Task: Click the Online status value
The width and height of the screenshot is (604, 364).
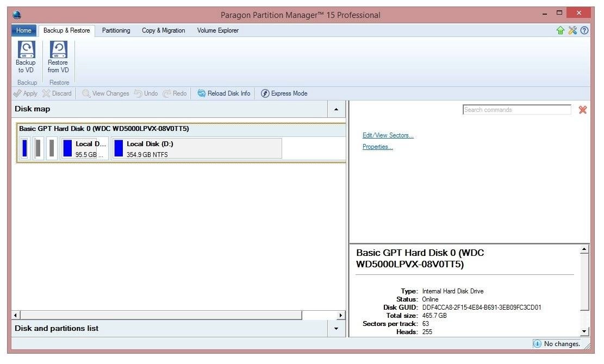Action: (x=430, y=299)
